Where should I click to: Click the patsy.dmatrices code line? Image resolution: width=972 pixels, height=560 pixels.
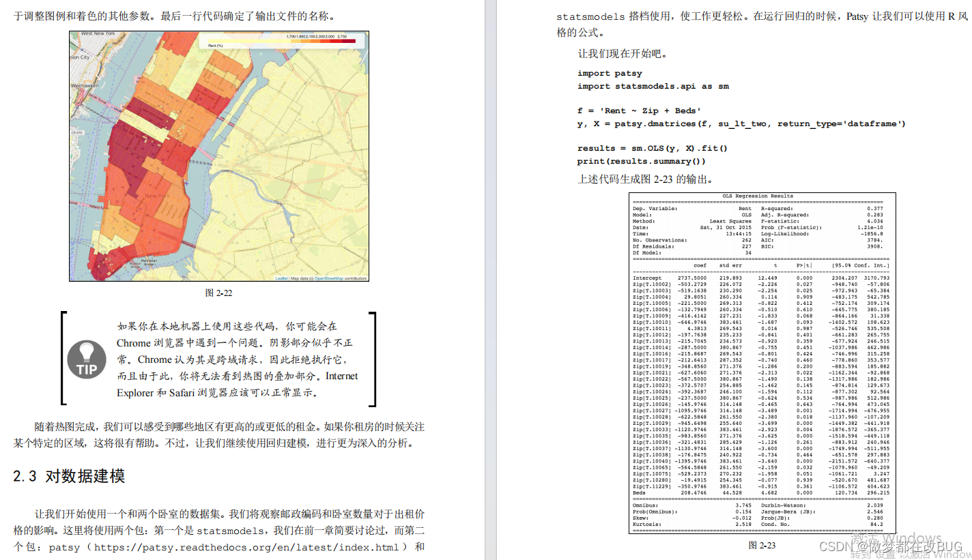click(x=741, y=123)
